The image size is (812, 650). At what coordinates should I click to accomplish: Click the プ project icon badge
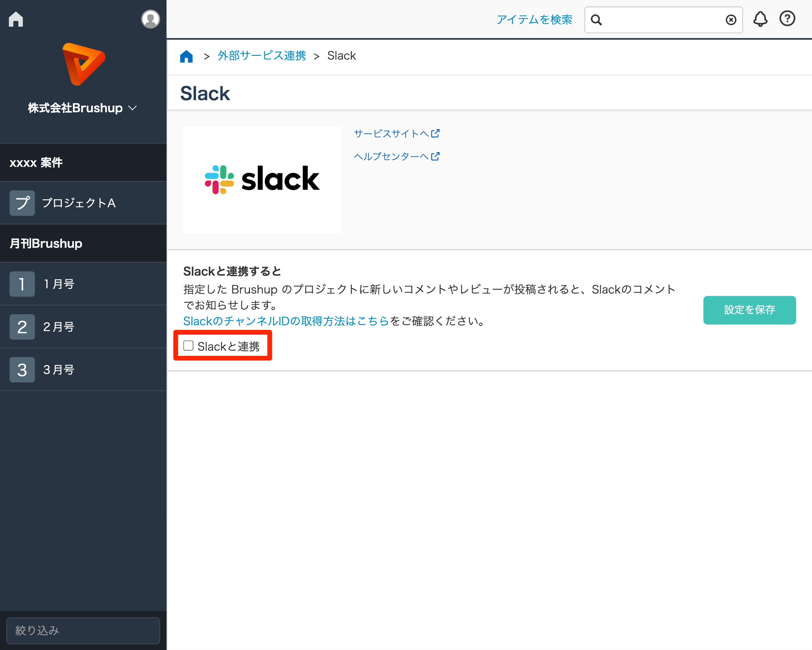[22, 203]
